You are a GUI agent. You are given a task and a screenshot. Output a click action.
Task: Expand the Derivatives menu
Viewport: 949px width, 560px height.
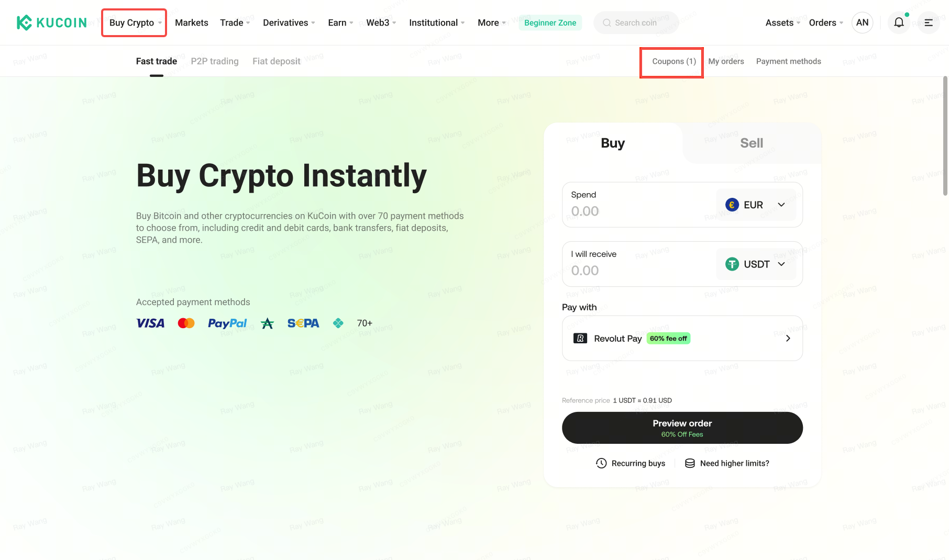click(289, 23)
